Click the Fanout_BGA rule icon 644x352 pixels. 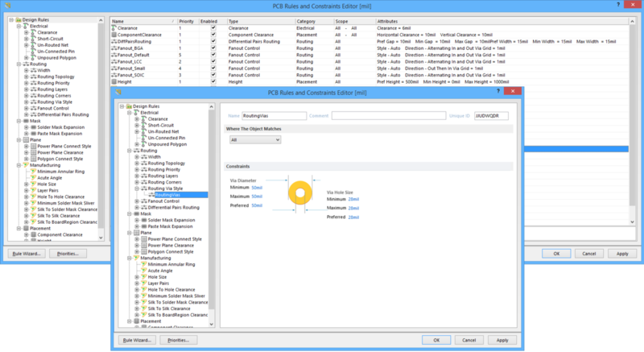pyautogui.click(x=113, y=49)
